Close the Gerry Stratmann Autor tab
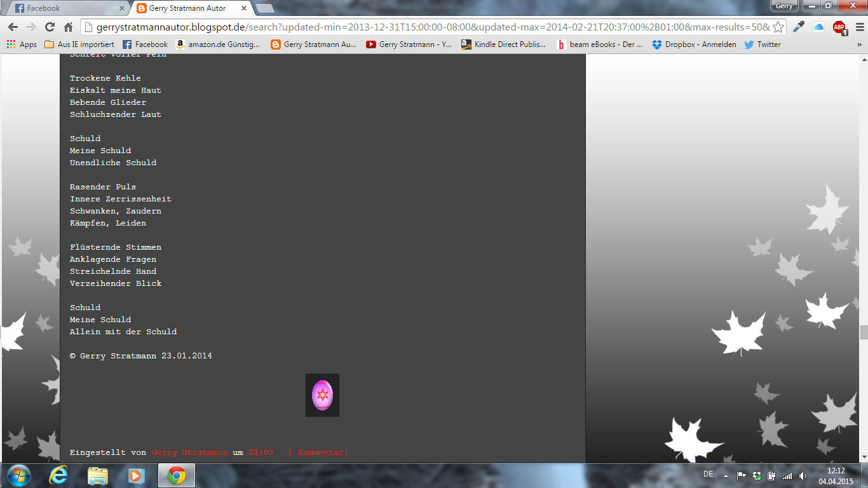The image size is (868, 488). coord(243,8)
